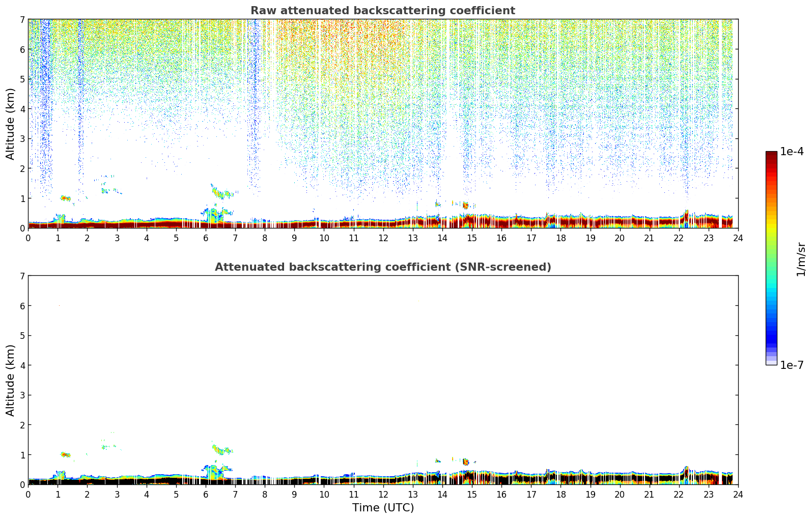Click y-axis tick "2" of the raw plot
This screenshot has height=519, width=812.
pyautogui.click(x=22, y=168)
